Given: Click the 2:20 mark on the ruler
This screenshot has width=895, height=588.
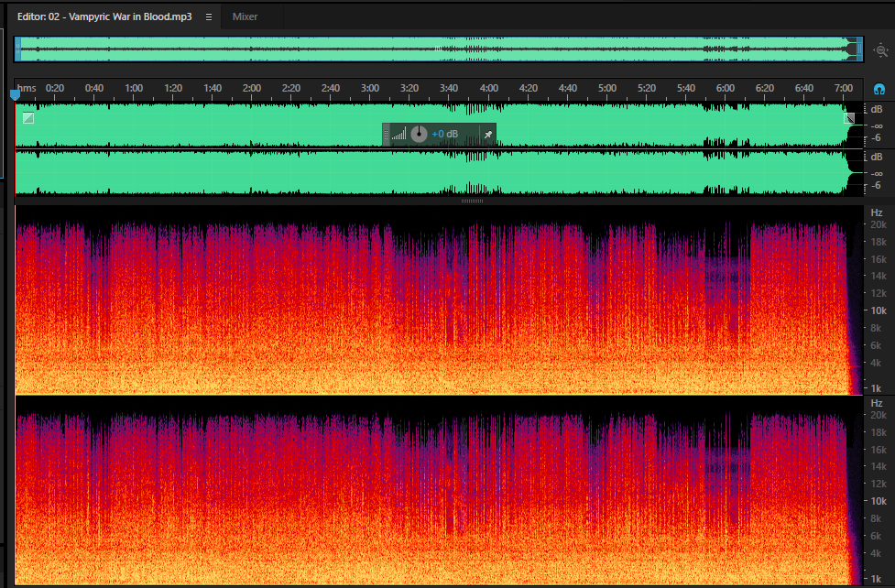Looking at the screenshot, I should (x=291, y=88).
